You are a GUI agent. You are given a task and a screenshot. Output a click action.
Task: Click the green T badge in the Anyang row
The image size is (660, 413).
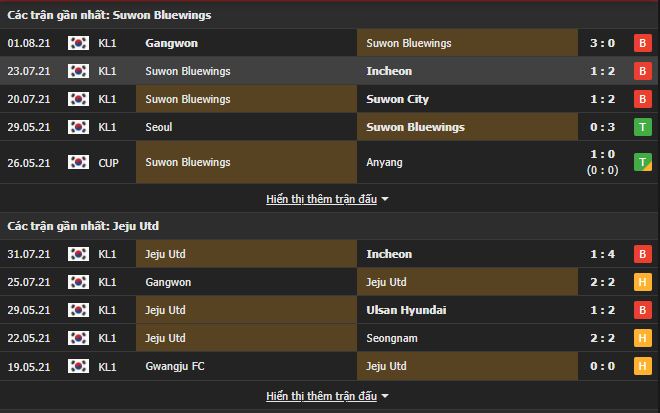pos(640,162)
